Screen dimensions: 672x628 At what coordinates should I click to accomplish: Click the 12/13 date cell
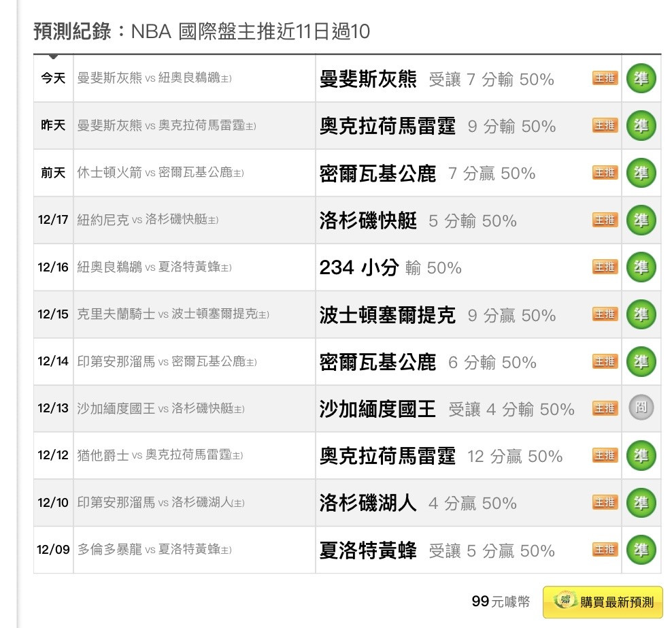point(53,408)
